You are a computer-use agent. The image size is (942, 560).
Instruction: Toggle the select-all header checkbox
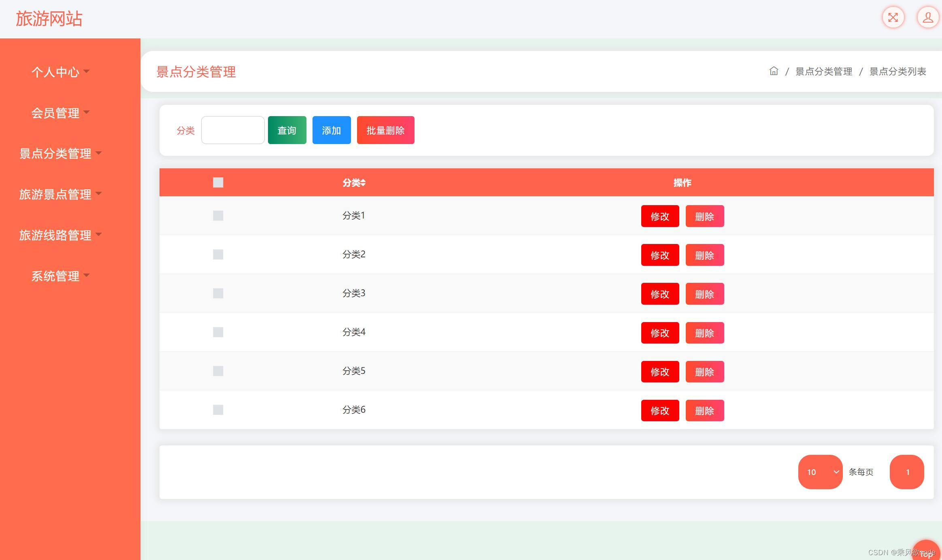218,182
